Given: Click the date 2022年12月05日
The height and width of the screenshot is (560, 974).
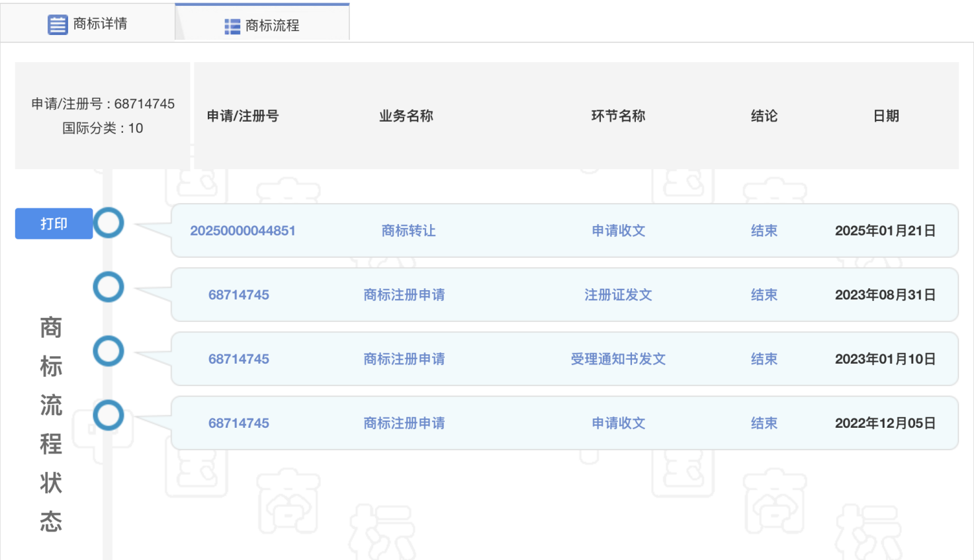Looking at the screenshot, I should 885,423.
